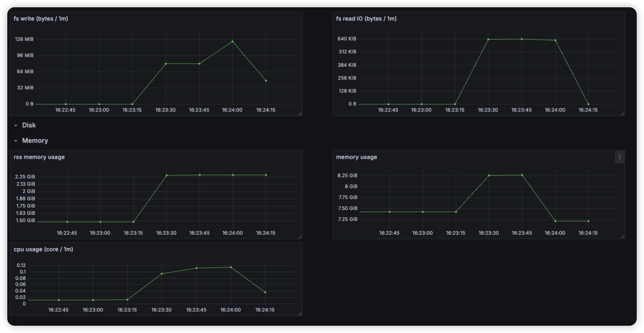Open the fs write (bytes / 1m) panel title

[x=41, y=19]
